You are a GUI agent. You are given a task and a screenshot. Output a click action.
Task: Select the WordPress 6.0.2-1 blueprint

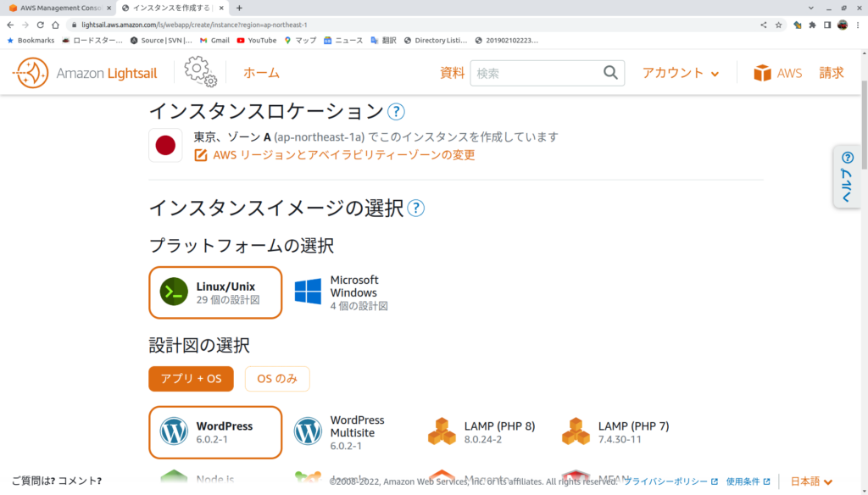[x=215, y=432]
